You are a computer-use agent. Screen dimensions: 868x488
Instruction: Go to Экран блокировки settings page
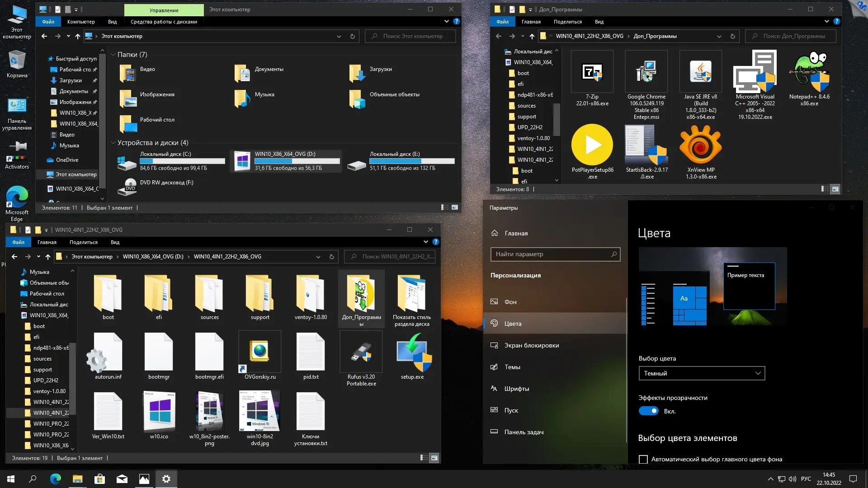click(531, 345)
